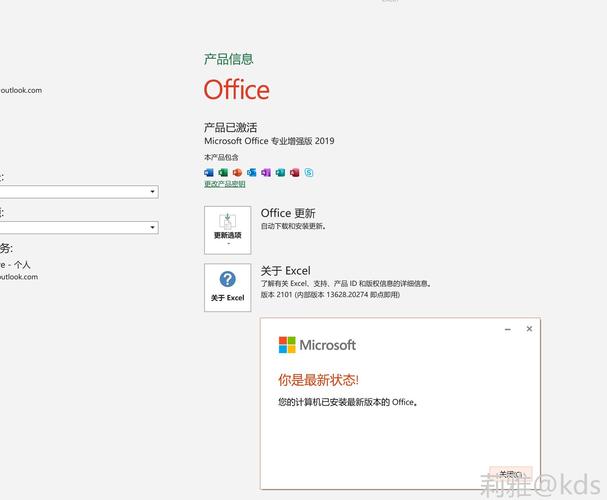
Task: Click the 关于 Excel question mark button
Action: tap(228, 288)
